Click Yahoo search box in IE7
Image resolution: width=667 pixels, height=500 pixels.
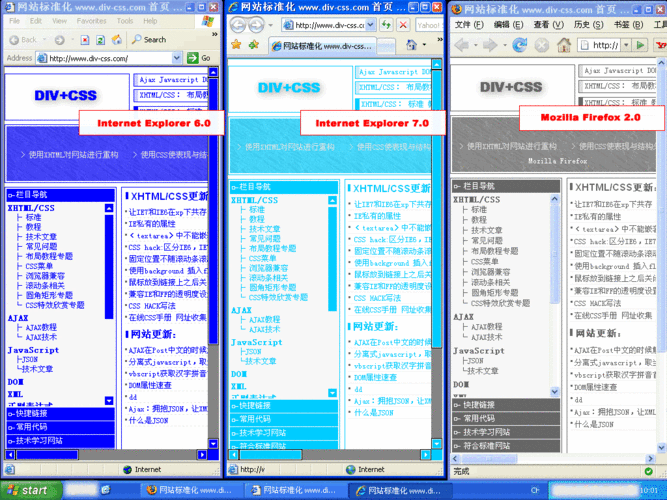point(429,25)
